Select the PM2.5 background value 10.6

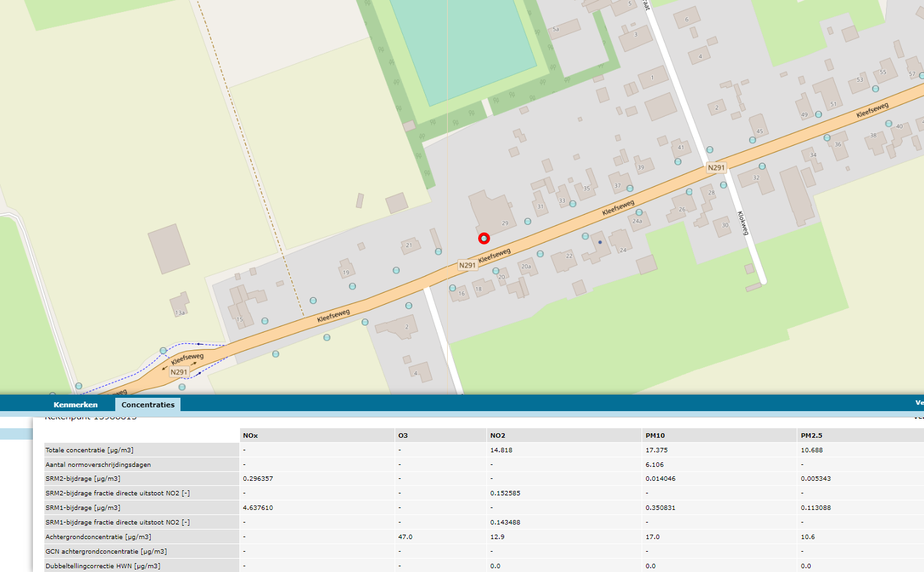coord(807,537)
